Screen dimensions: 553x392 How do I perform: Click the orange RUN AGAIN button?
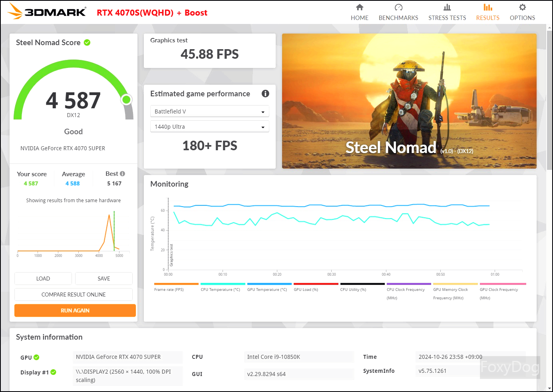click(x=75, y=310)
